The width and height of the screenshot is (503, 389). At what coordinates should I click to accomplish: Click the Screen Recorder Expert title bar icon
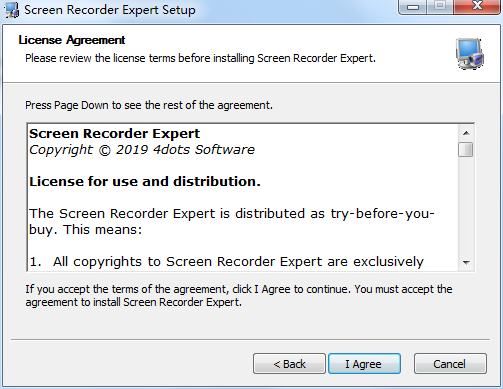coord(11,10)
